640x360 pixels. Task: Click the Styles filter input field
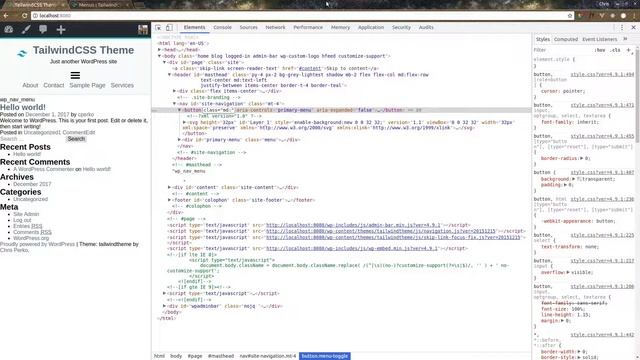(x=562, y=50)
